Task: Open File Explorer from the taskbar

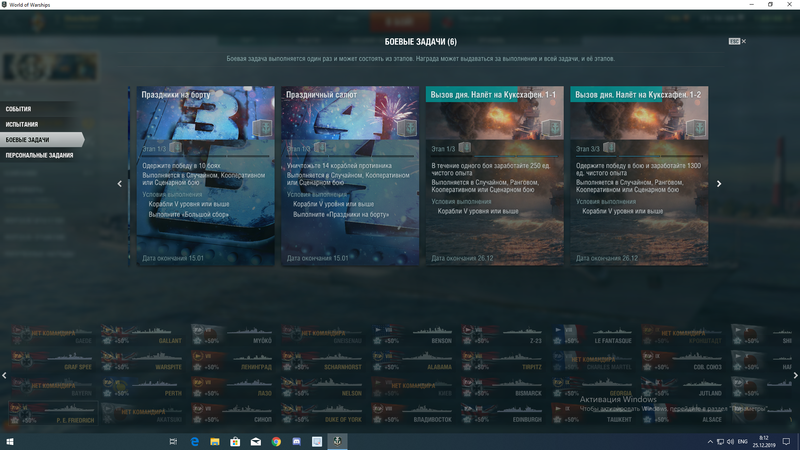Action: [215, 440]
